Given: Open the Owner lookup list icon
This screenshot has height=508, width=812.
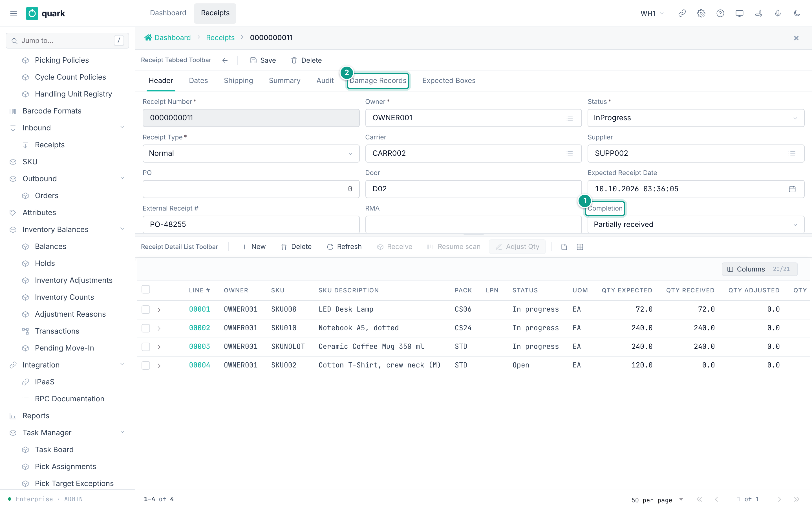Looking at the screenshot, I should point(569,118).
